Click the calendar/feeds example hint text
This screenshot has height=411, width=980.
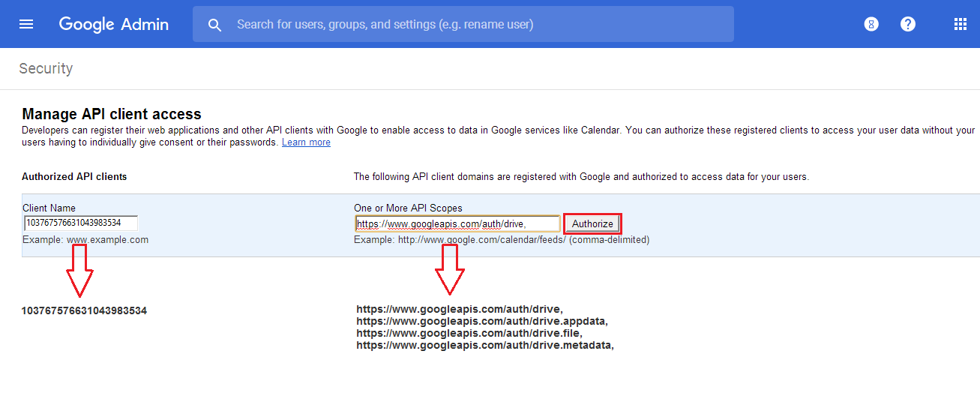tap(502, 240)
